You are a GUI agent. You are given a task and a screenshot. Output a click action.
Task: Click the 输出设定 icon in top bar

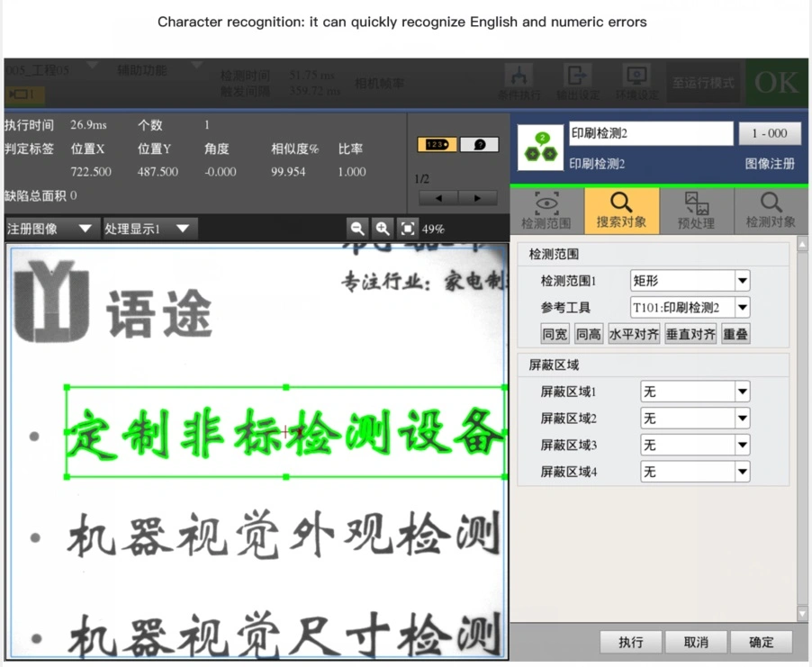pos(577,82)
